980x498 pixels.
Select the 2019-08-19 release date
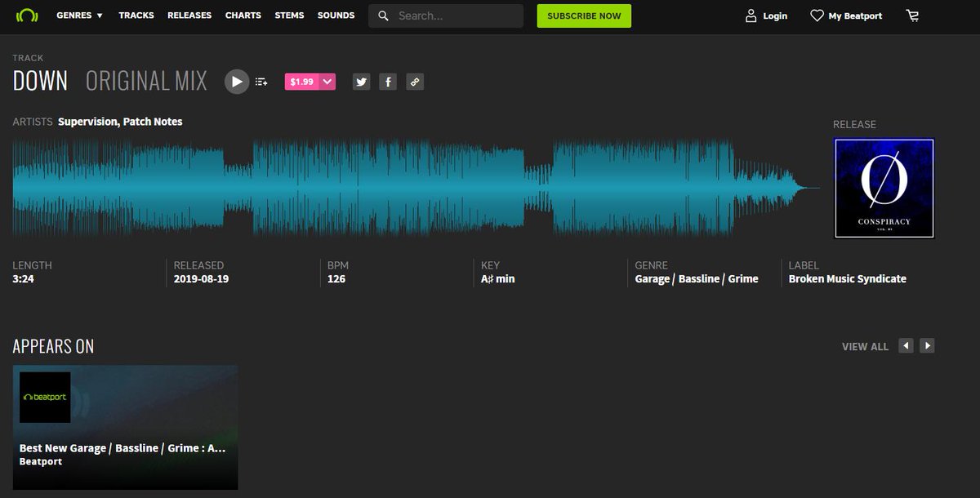click(202, 279)
